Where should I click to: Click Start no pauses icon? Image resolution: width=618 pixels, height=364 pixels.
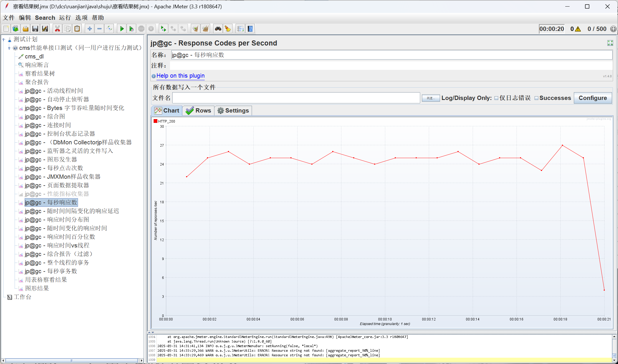coord(132,29)
